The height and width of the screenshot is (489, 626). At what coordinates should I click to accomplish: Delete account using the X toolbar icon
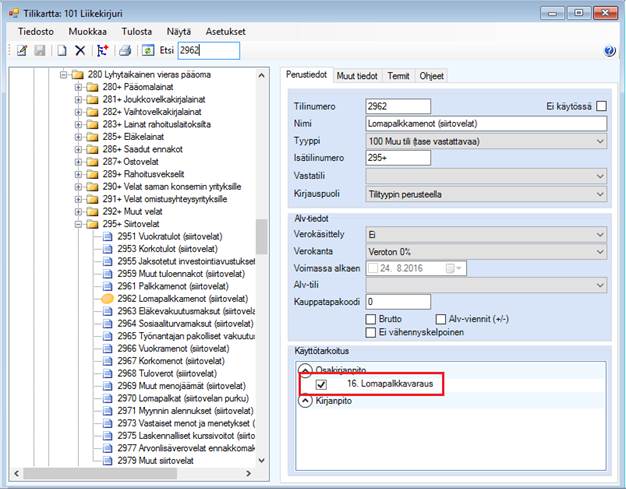click(x=80, y=51)
